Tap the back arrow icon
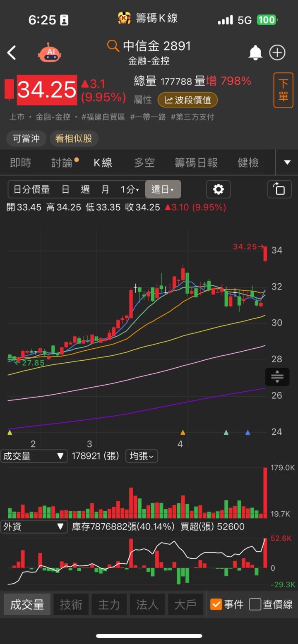The height and width of the screenshot is (644, 298). click(12, 53)
